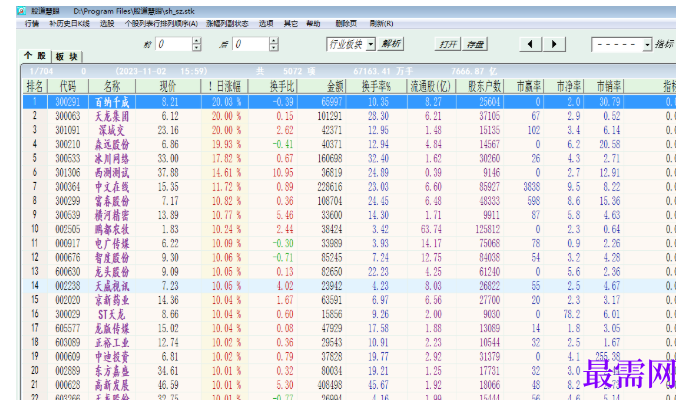
Task: Sort by the 现价 column header
Action: click(168, 86)
